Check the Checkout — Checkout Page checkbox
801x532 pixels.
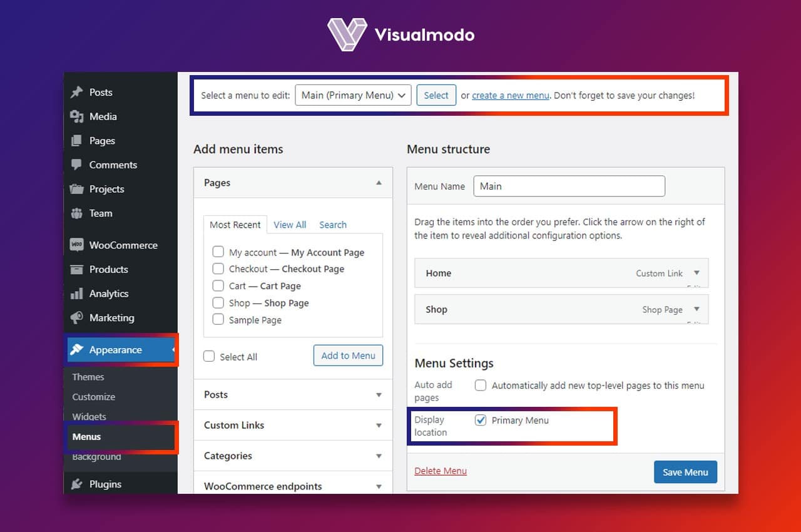point(218,269)
